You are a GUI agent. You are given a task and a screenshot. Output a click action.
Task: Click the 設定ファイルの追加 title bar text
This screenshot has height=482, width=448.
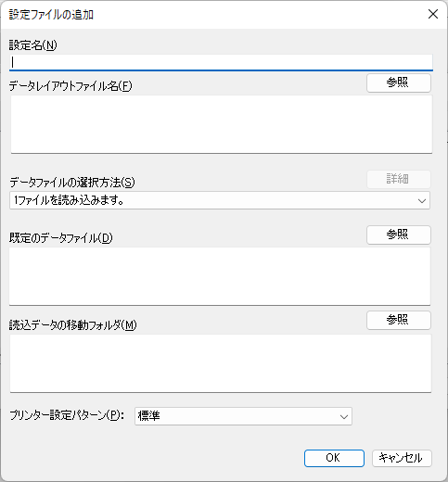(51, 15)
